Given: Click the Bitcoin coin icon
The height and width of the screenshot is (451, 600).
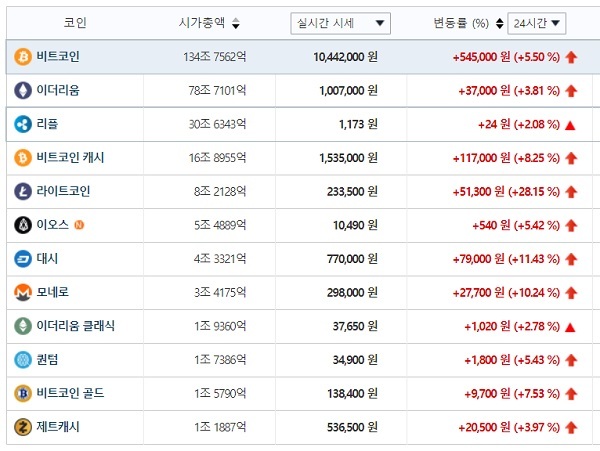Looking at the screenshot, I should click(23, 57).
